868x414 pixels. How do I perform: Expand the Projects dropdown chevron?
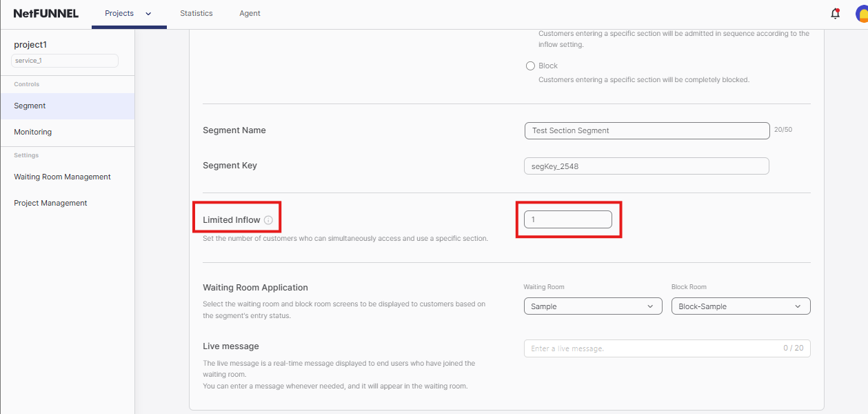[x=148, y=14]
